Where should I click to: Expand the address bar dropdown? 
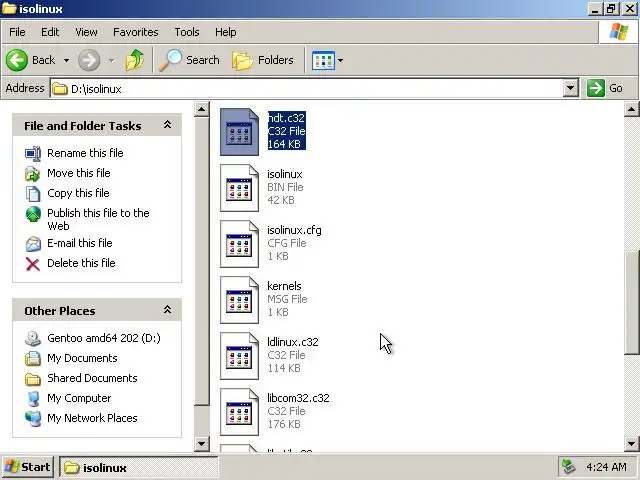[x=571, y=88]
